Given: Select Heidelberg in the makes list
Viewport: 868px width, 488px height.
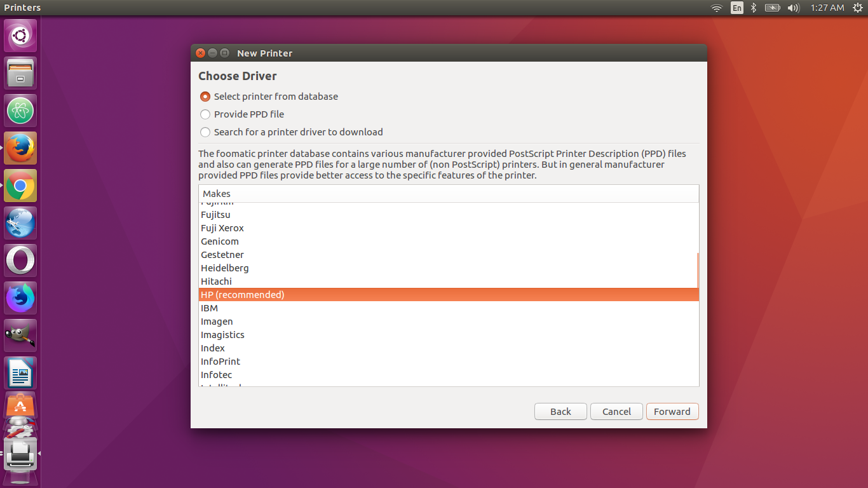Looking at the screenshot, I should click(x=447, y=268).
